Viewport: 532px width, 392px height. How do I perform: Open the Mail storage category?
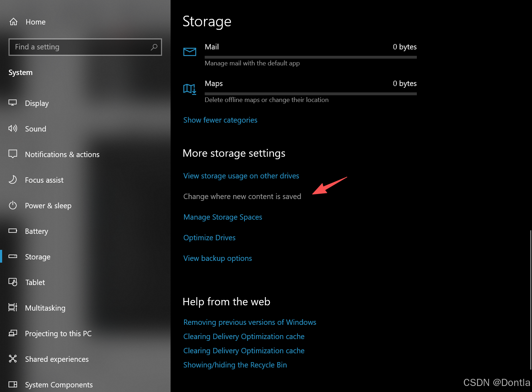[300, 55]
